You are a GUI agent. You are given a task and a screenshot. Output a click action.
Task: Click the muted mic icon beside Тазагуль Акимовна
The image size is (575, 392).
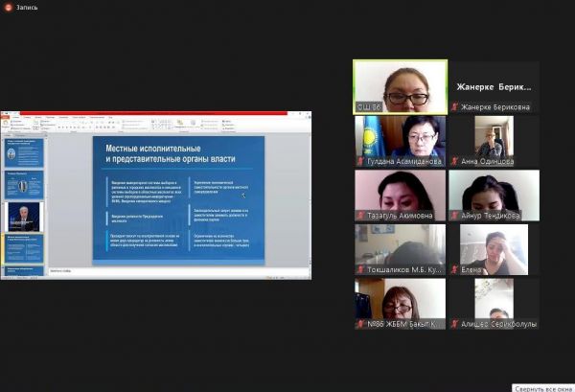pyautogui.click(x=361, y=216)
